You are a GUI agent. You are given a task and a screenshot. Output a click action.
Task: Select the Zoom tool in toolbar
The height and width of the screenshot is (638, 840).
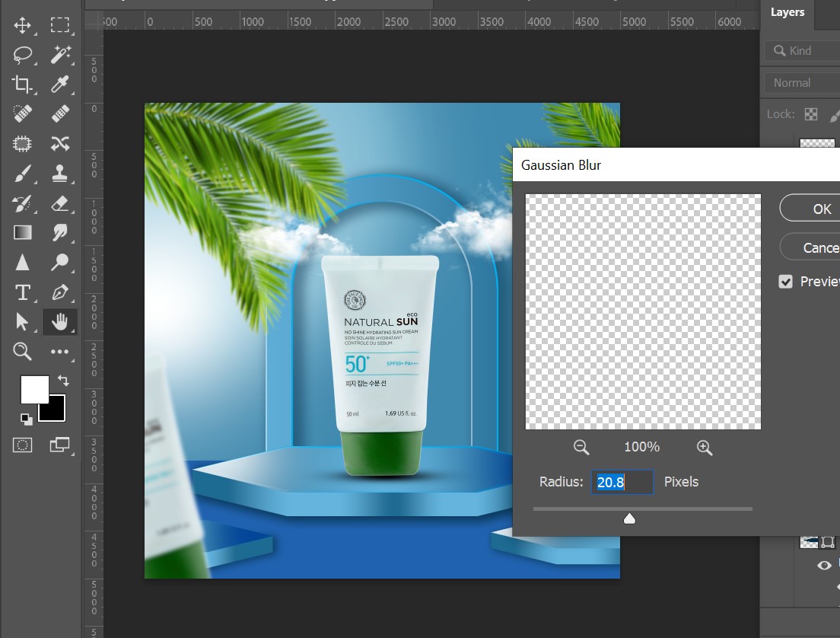click(23, 352)
